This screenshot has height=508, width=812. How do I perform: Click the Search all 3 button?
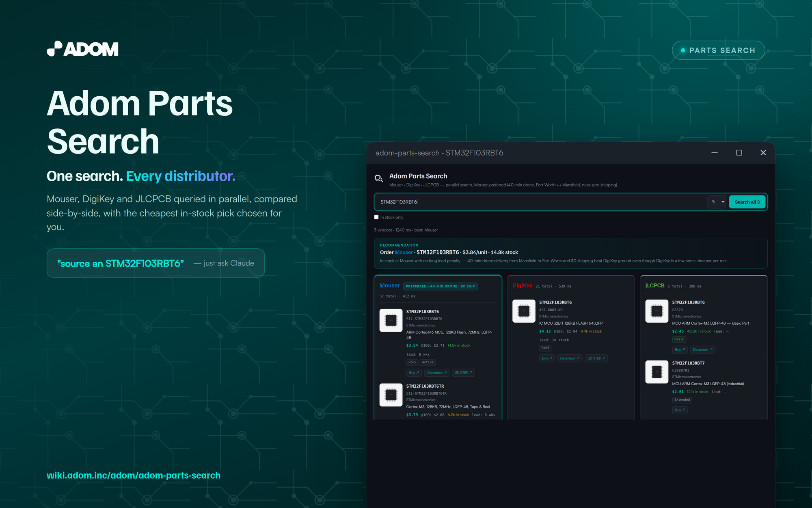tap(747, 202)
